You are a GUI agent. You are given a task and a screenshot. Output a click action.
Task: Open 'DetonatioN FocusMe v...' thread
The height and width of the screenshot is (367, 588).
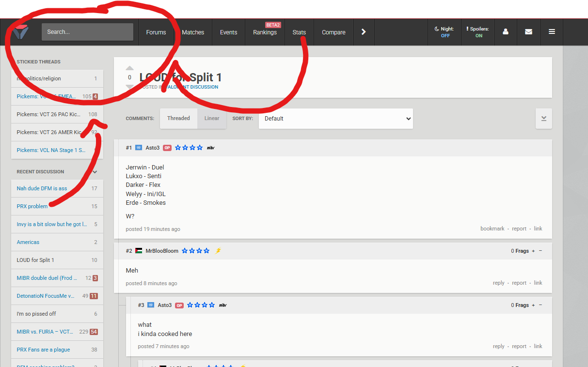pos(57,296)
